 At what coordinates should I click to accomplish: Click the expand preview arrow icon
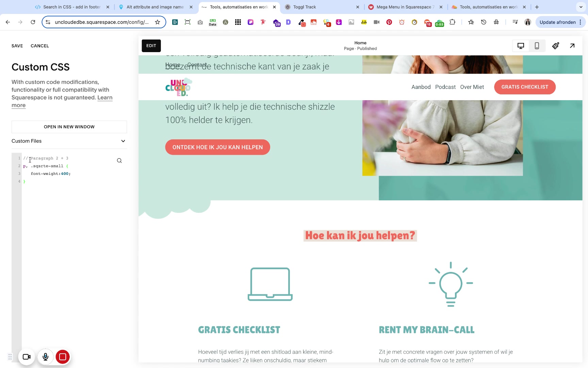[x=572, y=46]
